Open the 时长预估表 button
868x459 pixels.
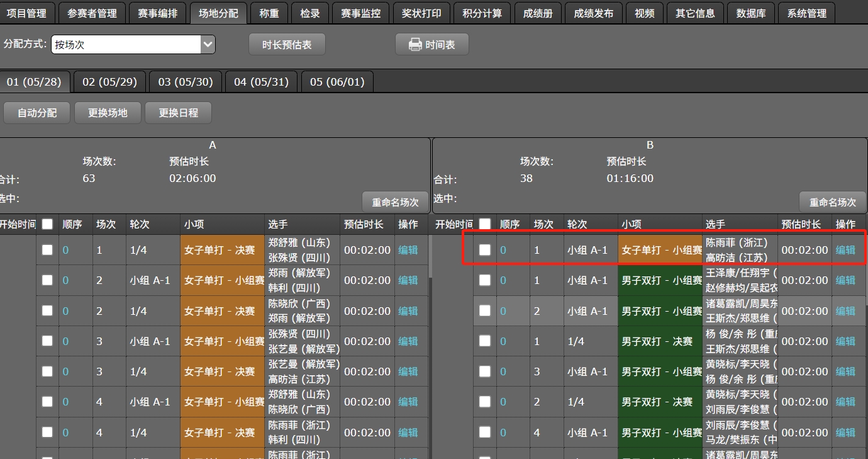287,45
